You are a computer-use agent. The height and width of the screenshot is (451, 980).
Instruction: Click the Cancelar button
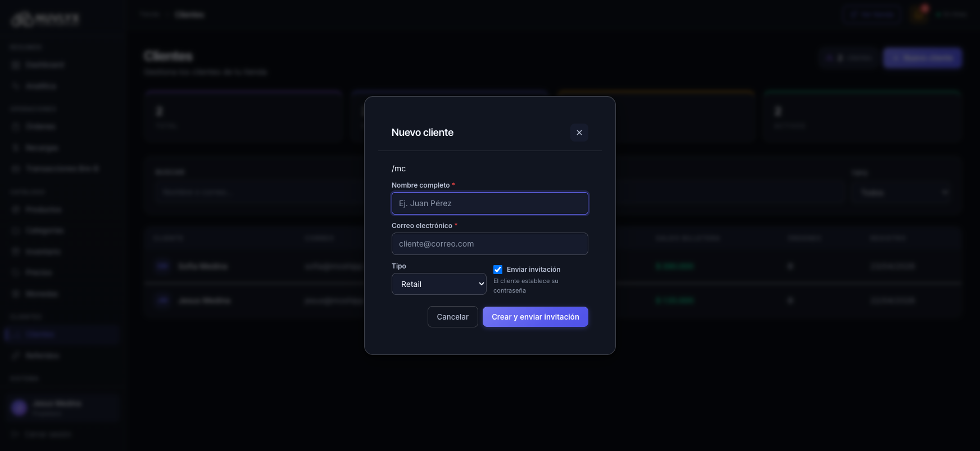pyautogui.click(x=452, y=317)
